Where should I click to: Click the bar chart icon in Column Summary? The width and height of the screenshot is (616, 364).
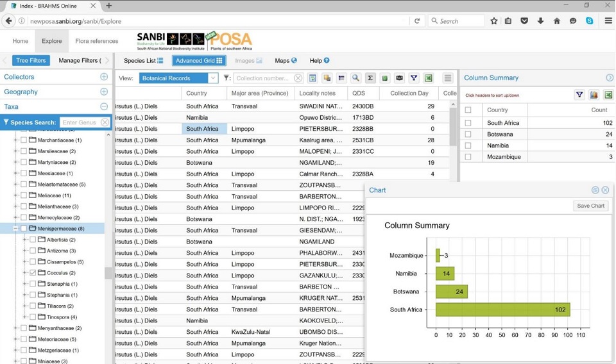[594, 95]
